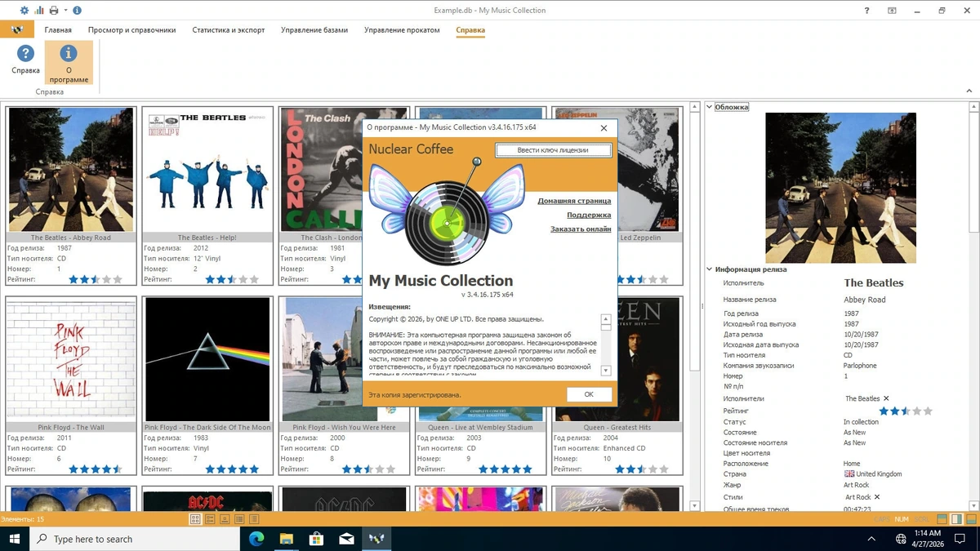Click down arrow of the notices text scrollbar

coord(606,371)
